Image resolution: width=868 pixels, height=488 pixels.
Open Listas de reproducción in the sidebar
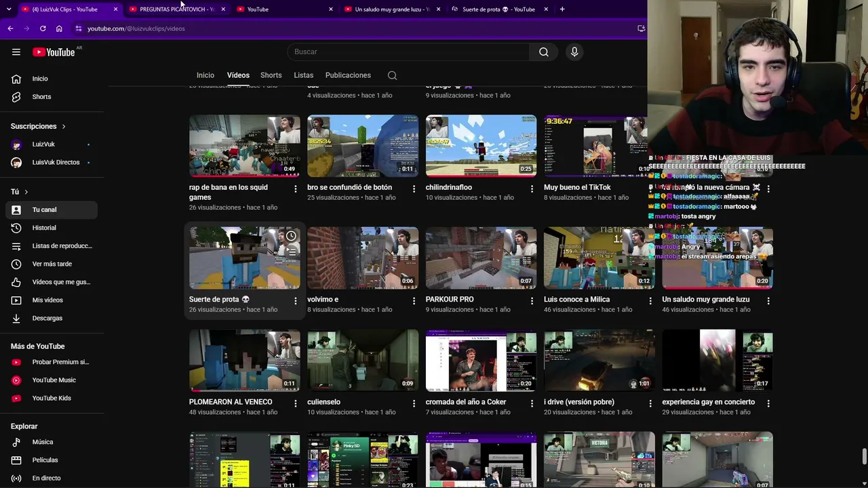52,246
